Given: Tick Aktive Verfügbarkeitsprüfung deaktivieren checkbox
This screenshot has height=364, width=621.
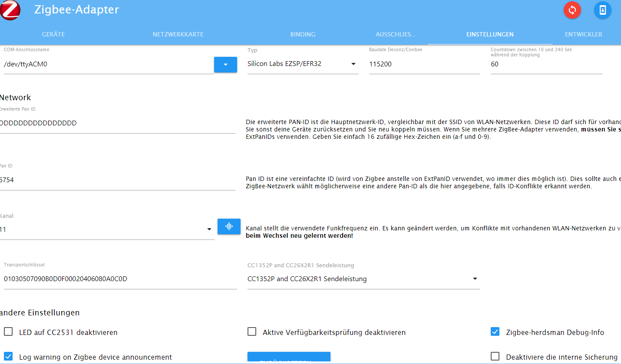Looking at the screenshot, I should click(252, 332).
